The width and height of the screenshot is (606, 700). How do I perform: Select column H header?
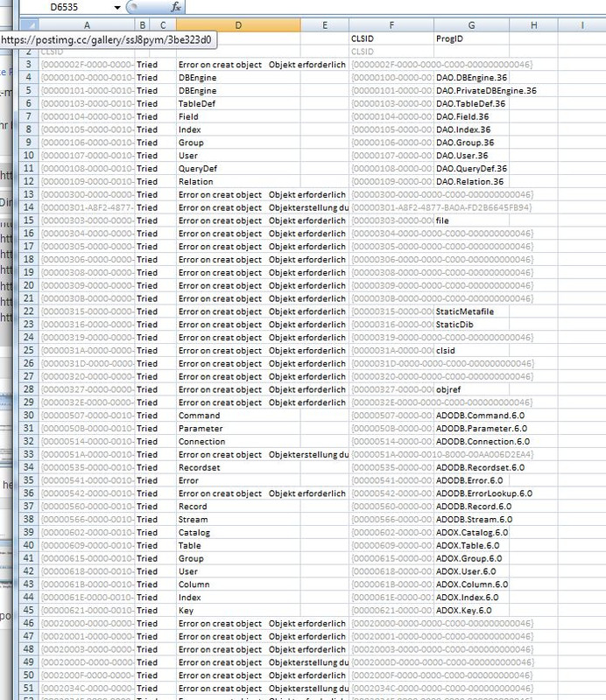(533, 25)
